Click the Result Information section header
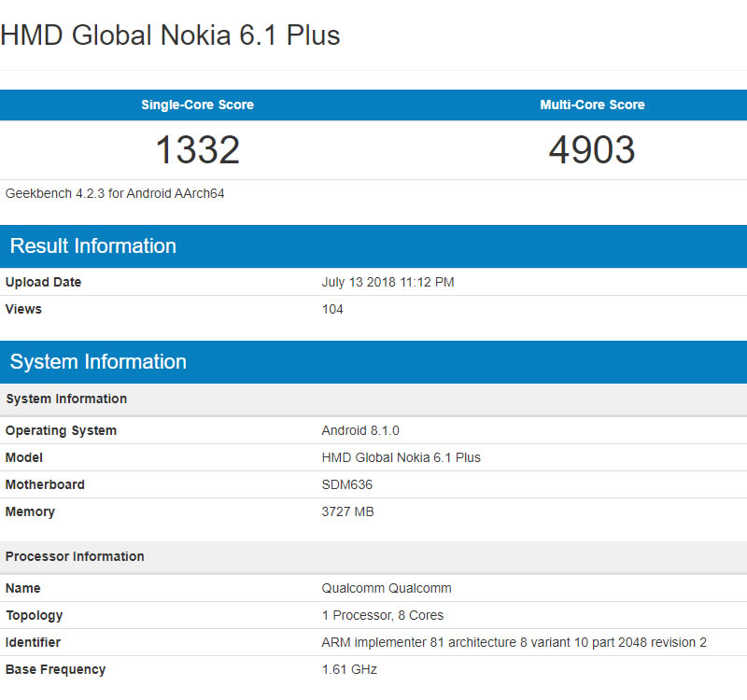 point(92,246)
